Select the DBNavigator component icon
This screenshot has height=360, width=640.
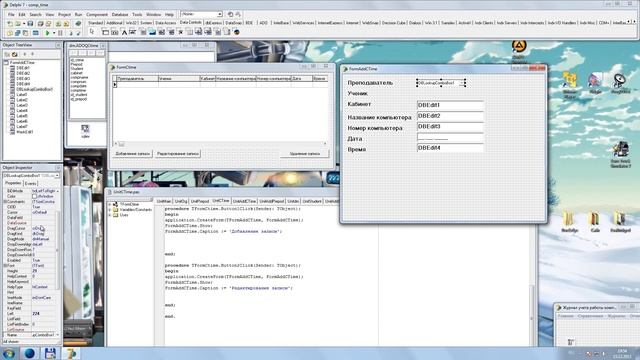tap(115, 32)
